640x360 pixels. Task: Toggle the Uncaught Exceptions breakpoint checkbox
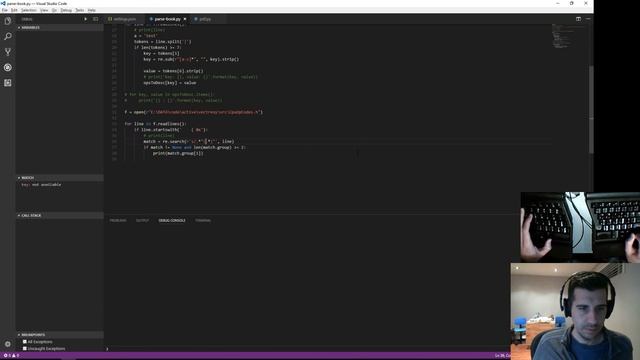point(25,349)
